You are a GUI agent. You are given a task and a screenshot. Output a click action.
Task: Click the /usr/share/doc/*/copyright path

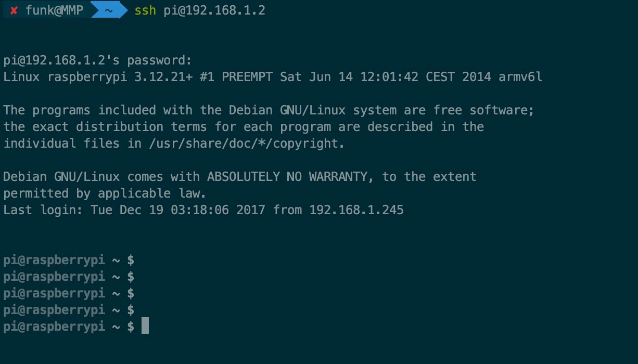246,144
